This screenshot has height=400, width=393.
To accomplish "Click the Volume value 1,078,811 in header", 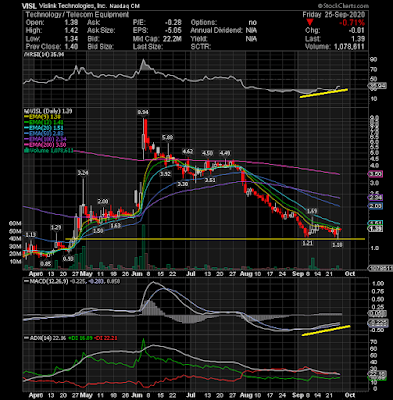I will (x=349, y=47).
